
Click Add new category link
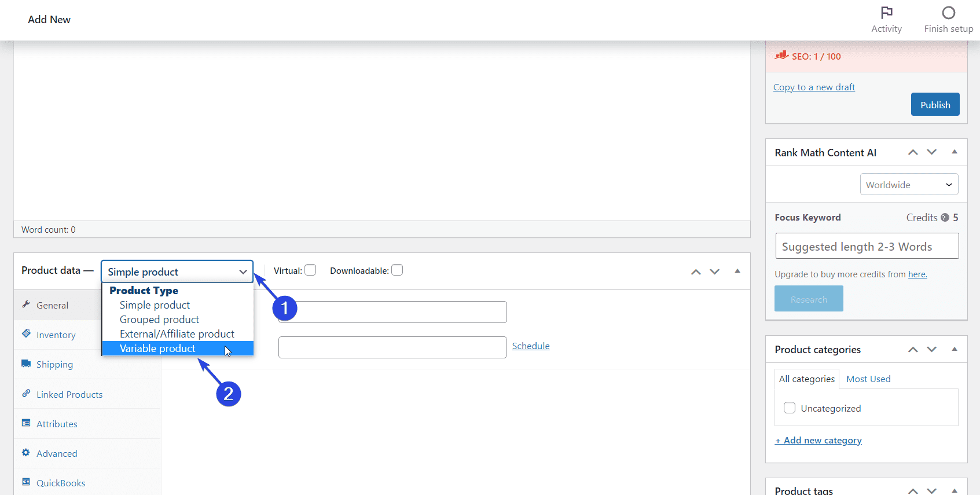[x=818, y=440]
